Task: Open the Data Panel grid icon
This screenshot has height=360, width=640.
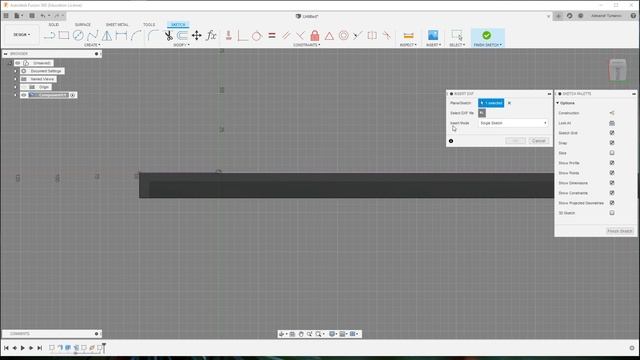Action: [x=6, y=16]
